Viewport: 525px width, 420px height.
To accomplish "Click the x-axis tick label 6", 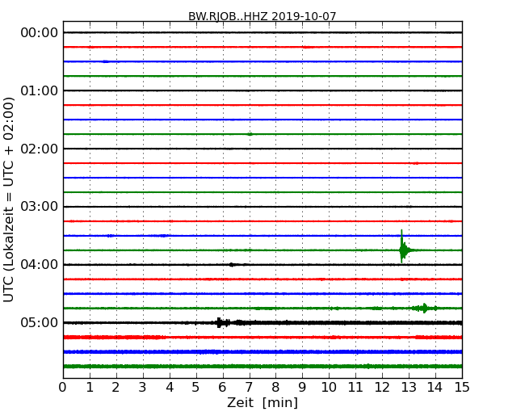I will tap(222, 387).
